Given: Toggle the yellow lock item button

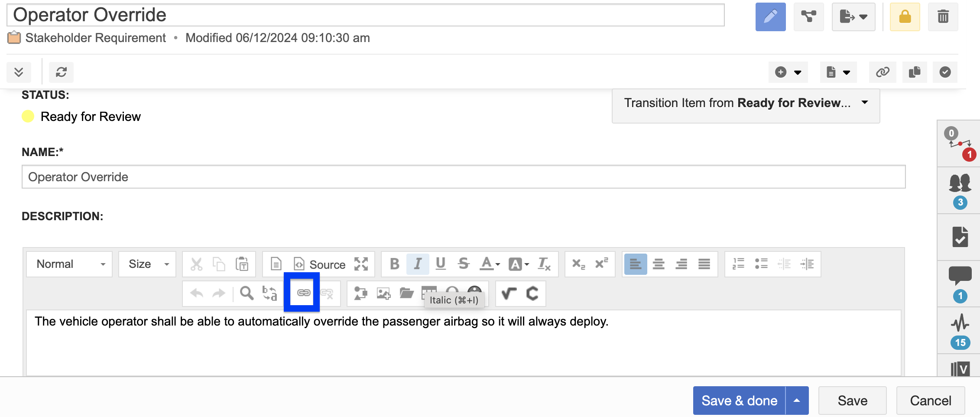Looking at the screenshot, I should pyautogui.click(x=905, y=17).
